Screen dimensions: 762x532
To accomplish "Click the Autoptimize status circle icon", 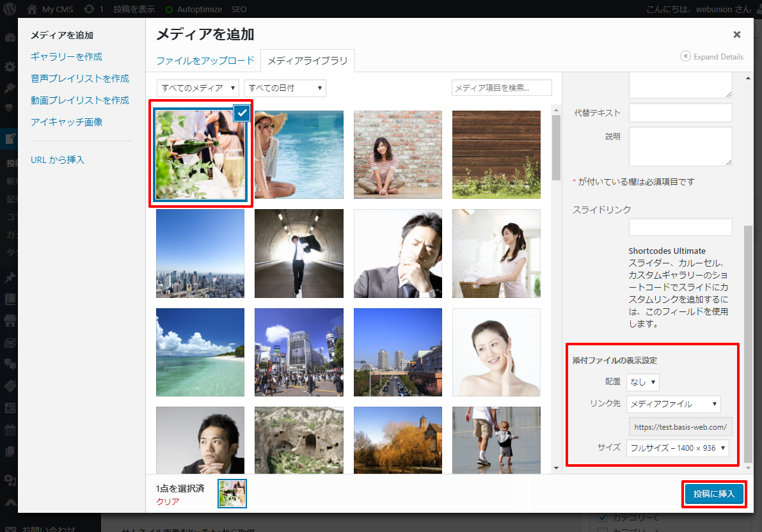I will pyautogui.click(x=169, y=9).
